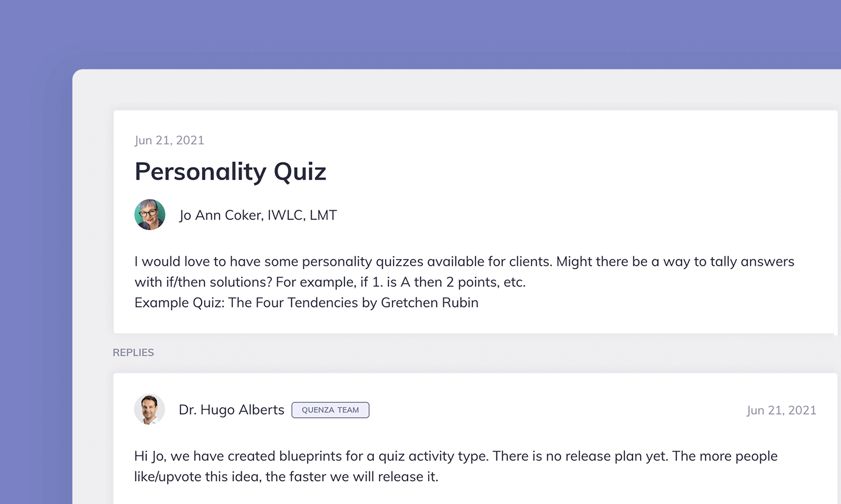The width and height of the screenshot is (841, 504).
Task: Open Dr. Hugo Alberts' profile avatar
Action: [150, 409]
